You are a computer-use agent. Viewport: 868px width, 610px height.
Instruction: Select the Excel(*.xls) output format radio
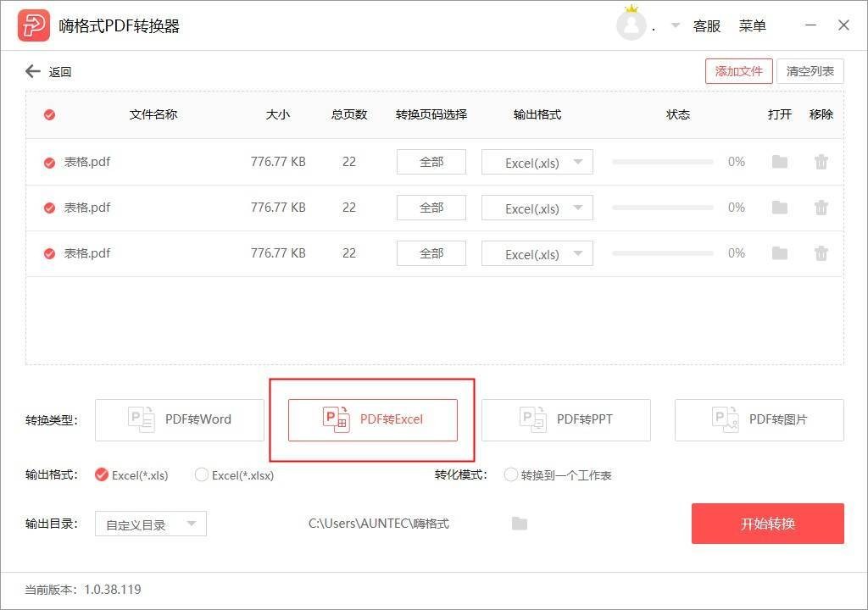click(102, 474)
